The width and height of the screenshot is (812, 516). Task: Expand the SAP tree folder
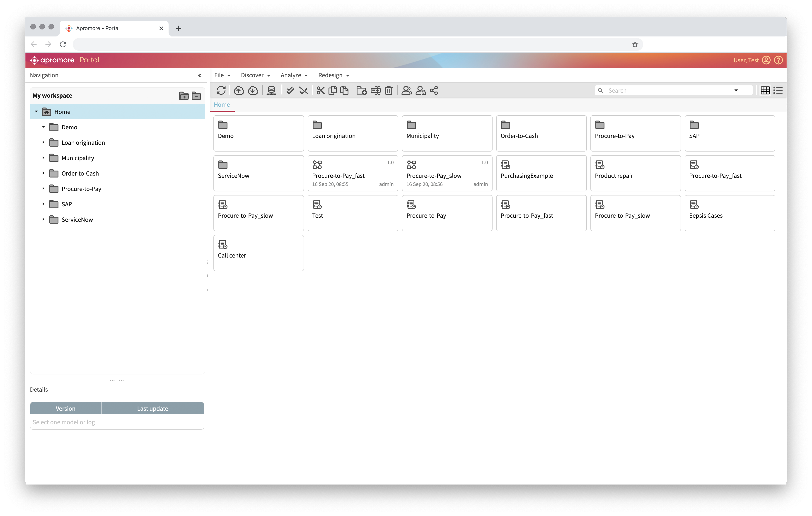coord(43,204)
